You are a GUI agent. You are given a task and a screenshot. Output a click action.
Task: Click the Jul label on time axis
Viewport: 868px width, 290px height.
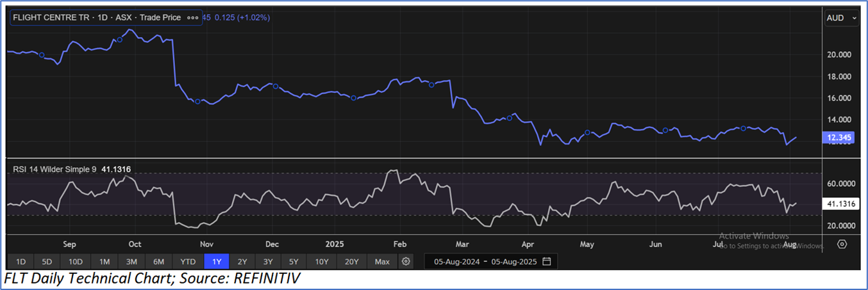tap(719, 244)
